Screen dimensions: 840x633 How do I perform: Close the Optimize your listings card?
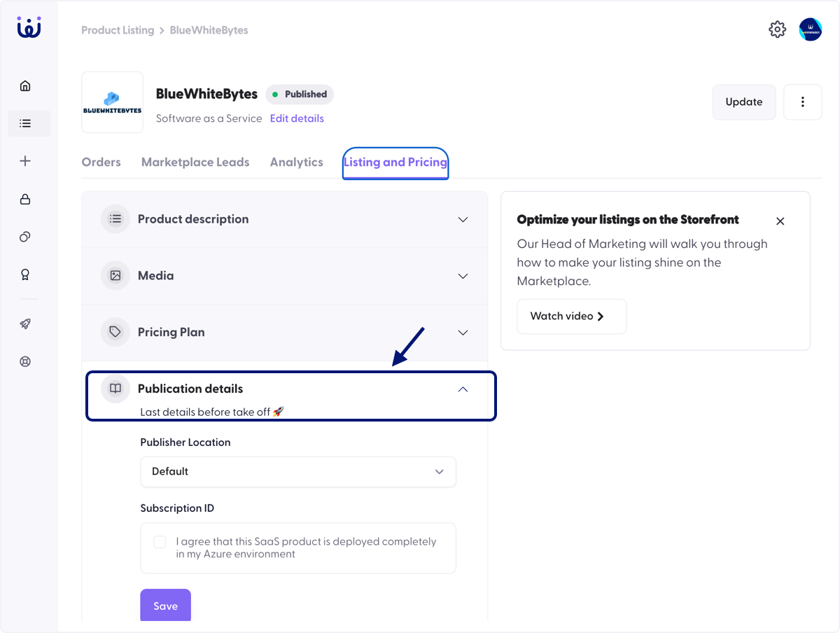[x=780, y=221]
